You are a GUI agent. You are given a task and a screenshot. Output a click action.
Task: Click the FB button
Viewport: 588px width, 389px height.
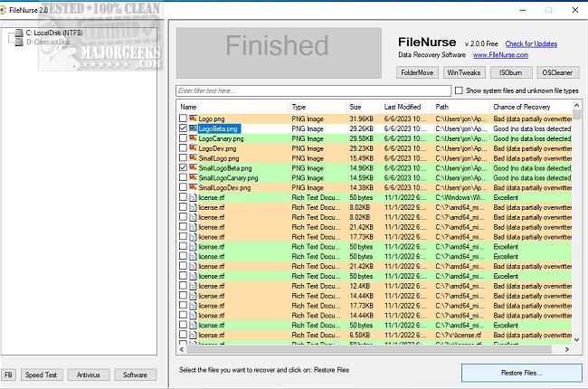8,375
